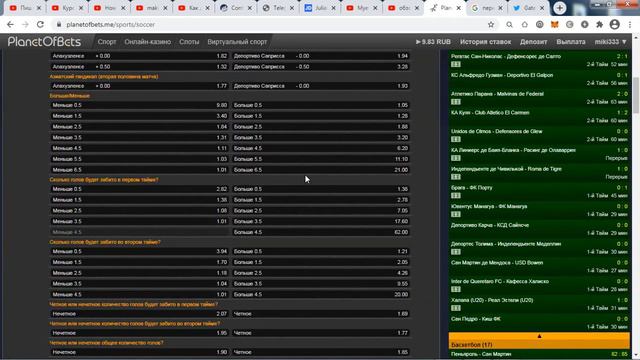Open match stats icon for Атлетико Парана match
The height and width of the screenshot is (360, 640).
456,102
